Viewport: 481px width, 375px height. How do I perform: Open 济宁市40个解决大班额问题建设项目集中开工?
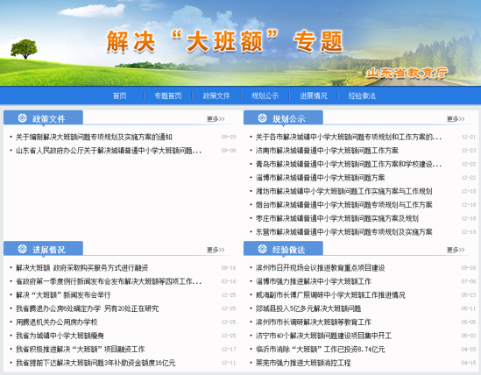pyautogui.click(x=324, y=336)
